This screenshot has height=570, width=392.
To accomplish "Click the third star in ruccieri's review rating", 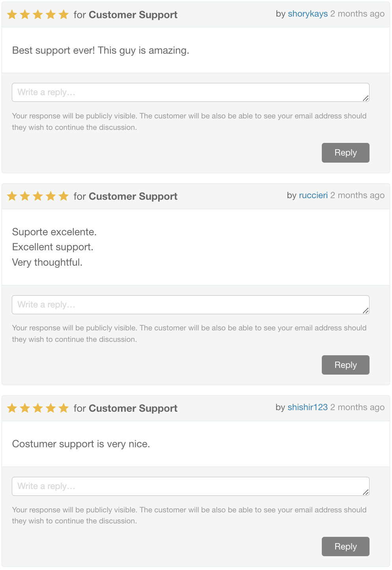I will (x=38, y=196).
